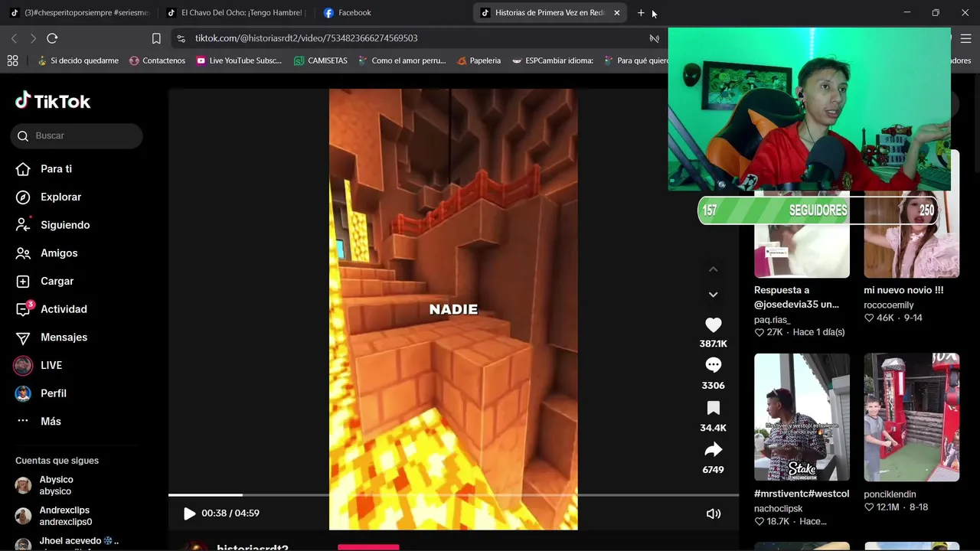The width and height of the screenshot is (980, 551).
Task: Open the Jhoel acevedo followed account
Action: point(77,543)
